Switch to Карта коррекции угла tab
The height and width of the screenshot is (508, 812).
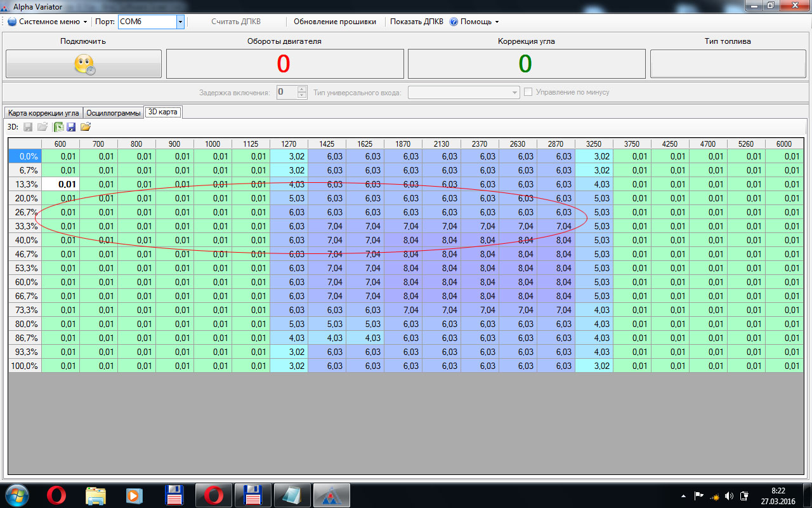[43, 113]
